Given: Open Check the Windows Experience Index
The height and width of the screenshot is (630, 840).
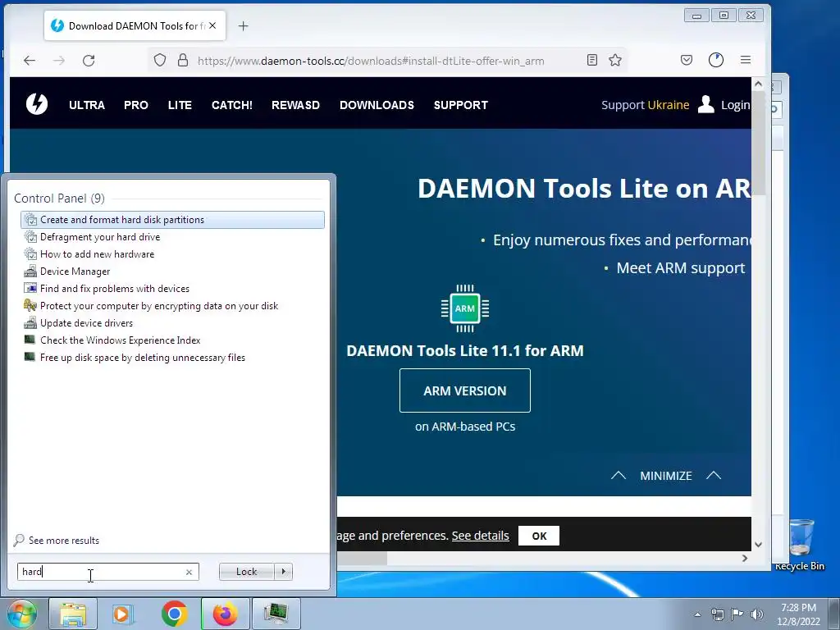Looking at the screenshot, I should pyautogui.click(x=172, y=340).
